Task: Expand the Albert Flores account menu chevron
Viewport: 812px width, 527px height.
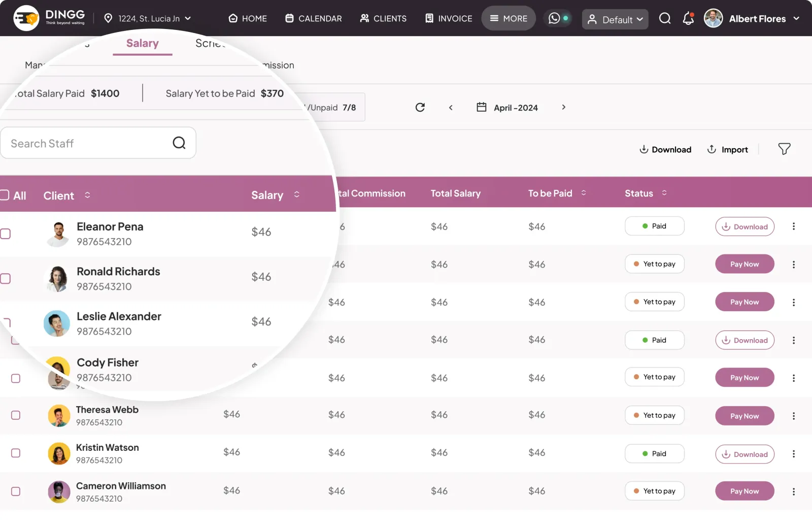Action: [796, 18]
